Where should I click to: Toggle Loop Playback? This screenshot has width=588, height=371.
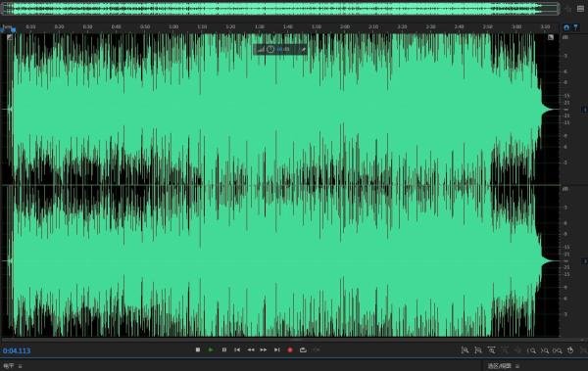(303, 349)
